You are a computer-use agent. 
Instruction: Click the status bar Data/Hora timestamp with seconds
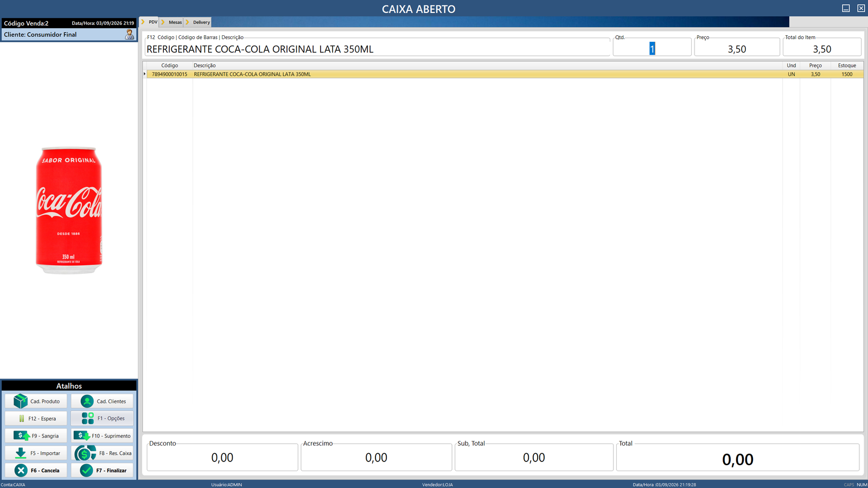pos(664,485)
